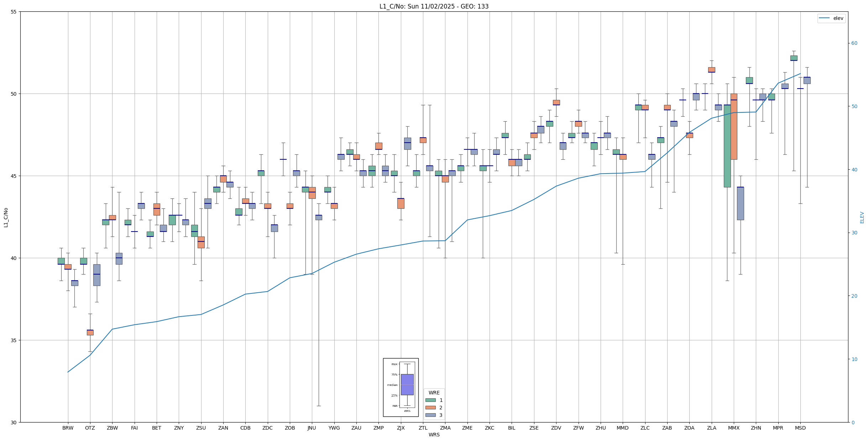868x441 pixels.
Task: Click the MMX station tick label
Action: pos(733,428)
